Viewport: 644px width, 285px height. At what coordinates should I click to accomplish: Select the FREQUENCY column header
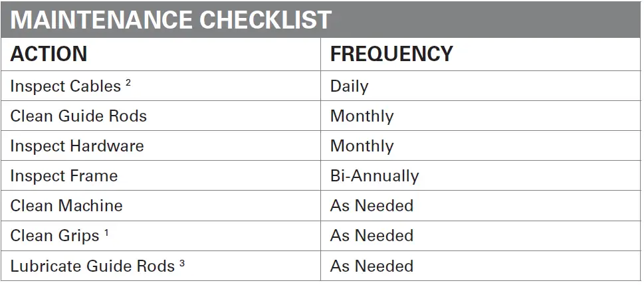(x=391, y=54)
